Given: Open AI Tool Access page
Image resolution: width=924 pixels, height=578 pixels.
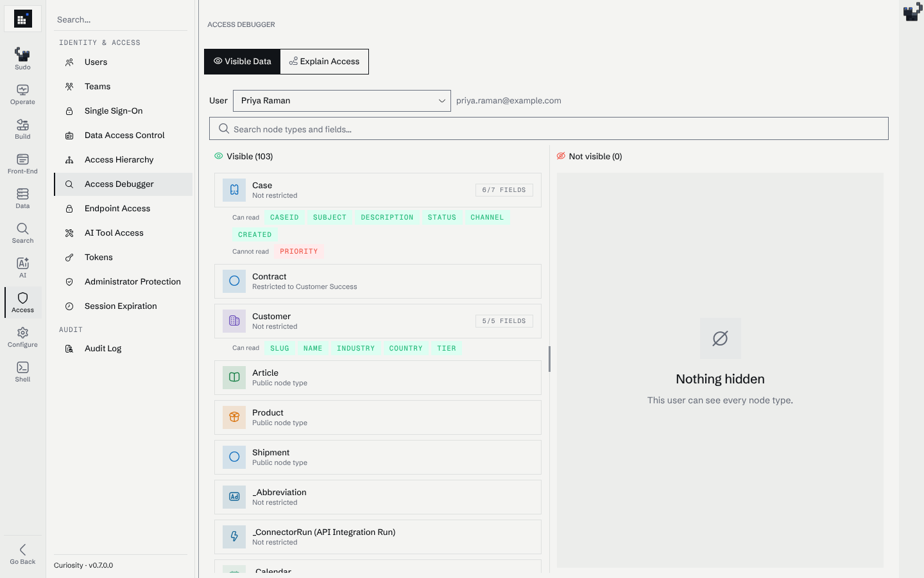Looking at the screenshot, I should pyautogui.click(x=123, y=233).
